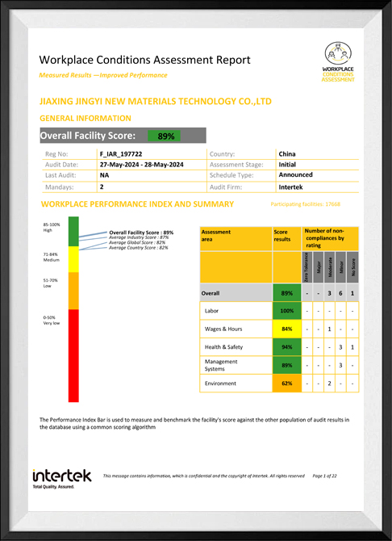Click the Workplace Conditions Assessment logo
This screenshot has width=392, height=541.
pyautogui.click(x=338, y=62)
